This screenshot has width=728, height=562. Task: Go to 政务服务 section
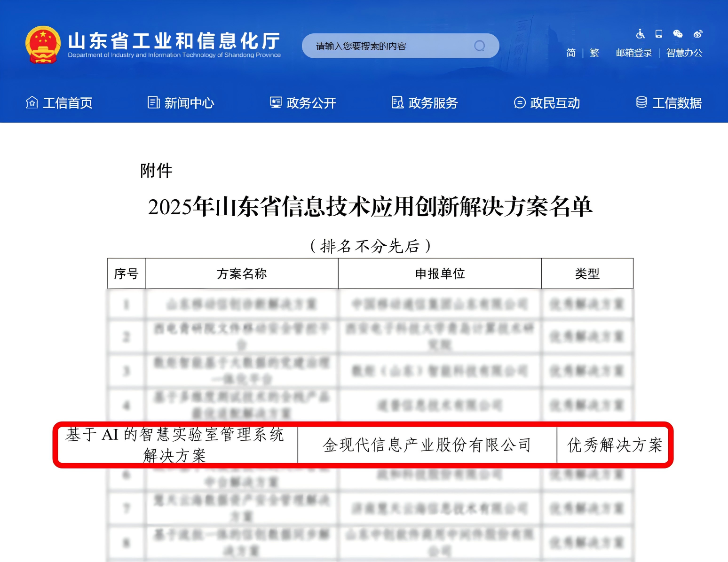pyautogui.click(x=425, y=103)
